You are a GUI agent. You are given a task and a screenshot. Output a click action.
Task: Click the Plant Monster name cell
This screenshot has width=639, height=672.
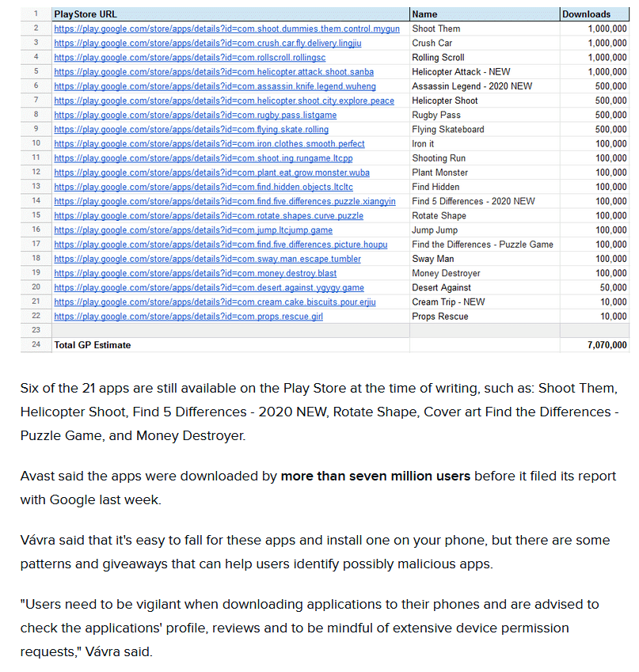coord(485,173)
